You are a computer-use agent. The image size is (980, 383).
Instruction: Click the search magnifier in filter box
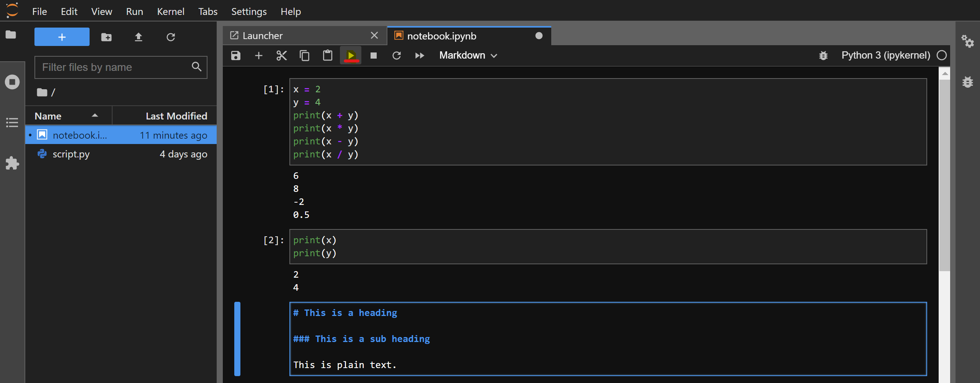click(x=196, y=67)
